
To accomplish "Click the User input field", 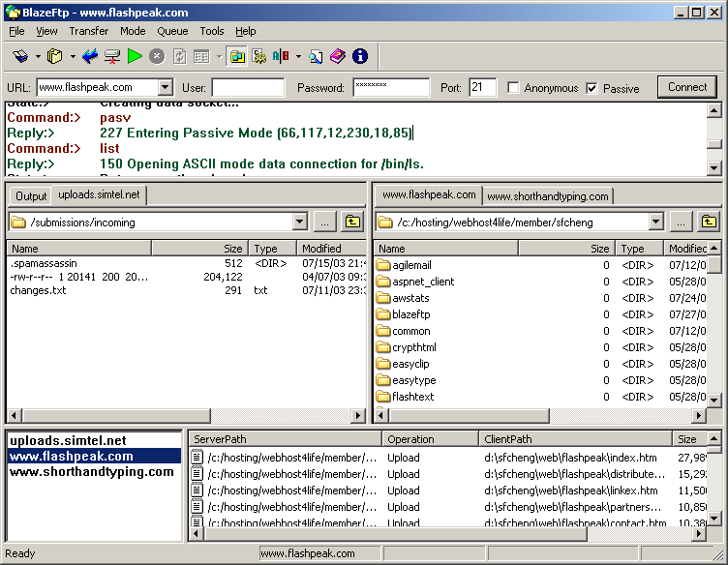I will tap(248, 88).
